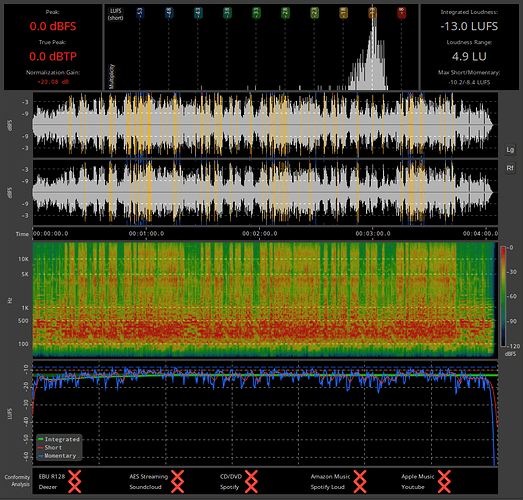Screen dimensions: 523x500
Task: Select the red X beside Spotify
Action: point(251,487)
